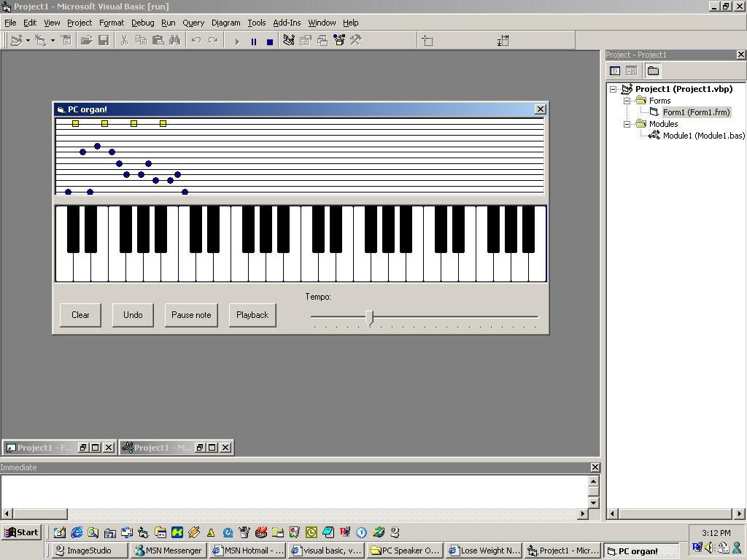The width and height of the screenshot is (747, 560).
Task: Click the Object Browser toolbar icon
Action: (x=339, y=41)
